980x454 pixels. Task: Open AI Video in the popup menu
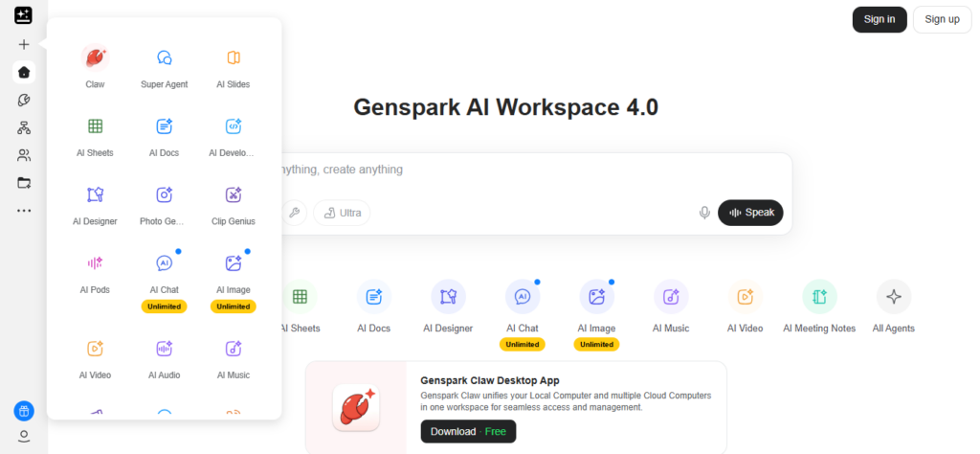(95, 359)
